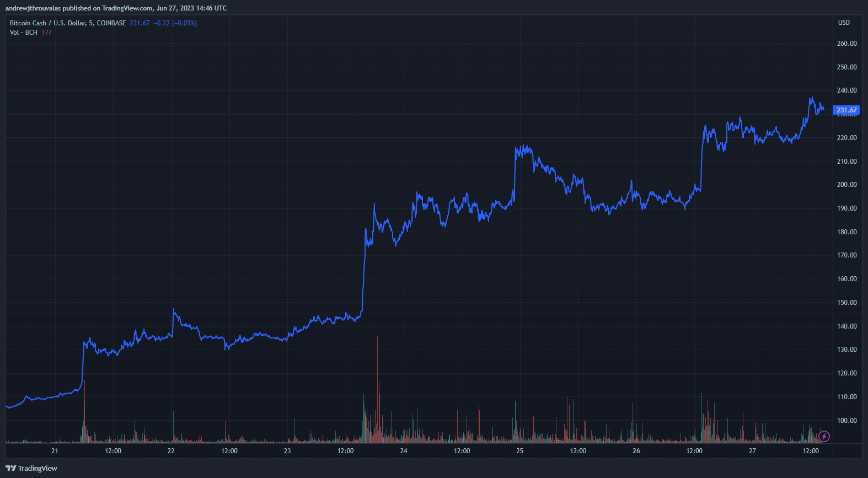Select date 27 on the time axis
This screenshot has height=478, width=868.
[752, 451]
